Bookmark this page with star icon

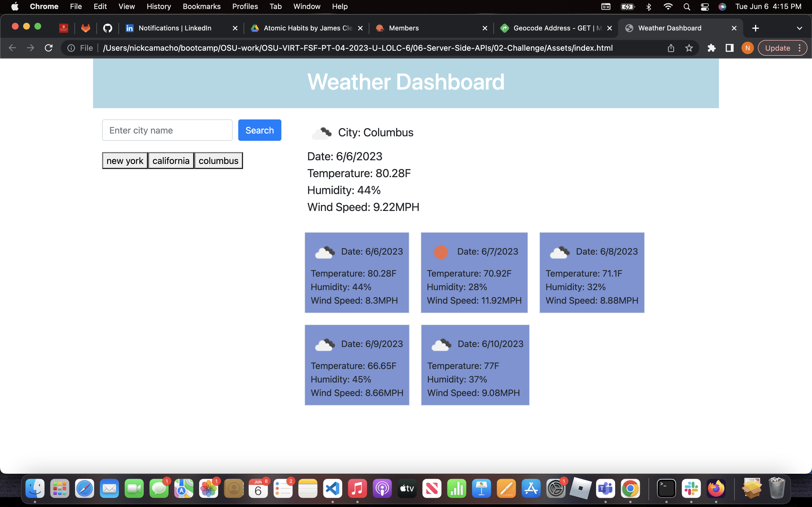689,48
